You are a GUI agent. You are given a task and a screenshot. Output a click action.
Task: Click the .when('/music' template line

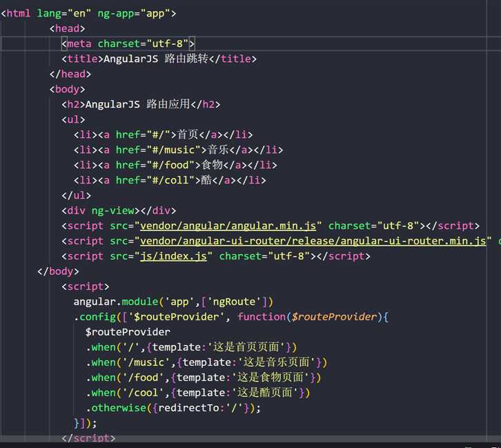click(206, 362)
